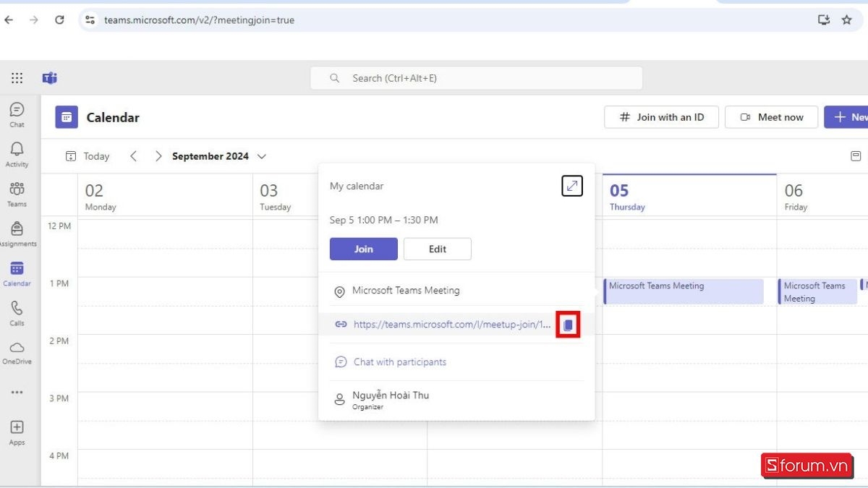Click the 3 PM time label
This screenshot has height=488, width=868.
coord(59,398)
